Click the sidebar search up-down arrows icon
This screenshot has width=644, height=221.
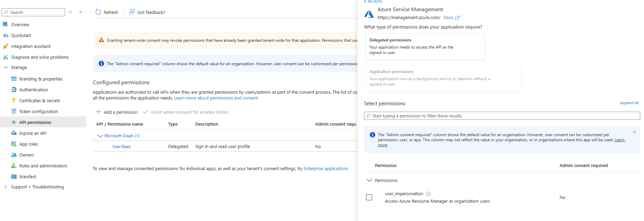(71, 12)
